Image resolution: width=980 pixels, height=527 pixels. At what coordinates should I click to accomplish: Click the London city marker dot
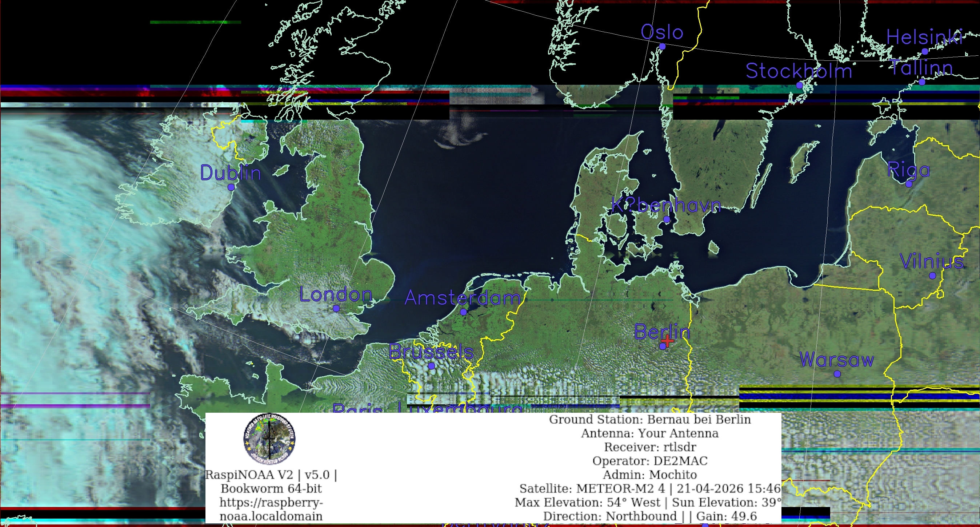(x=336, y=308)
